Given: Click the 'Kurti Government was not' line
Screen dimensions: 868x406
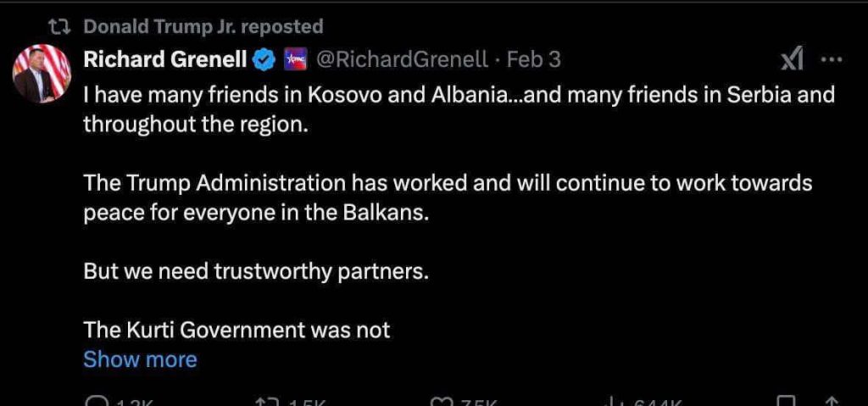Looking at the screenshot, I should (x=236, y=330).
